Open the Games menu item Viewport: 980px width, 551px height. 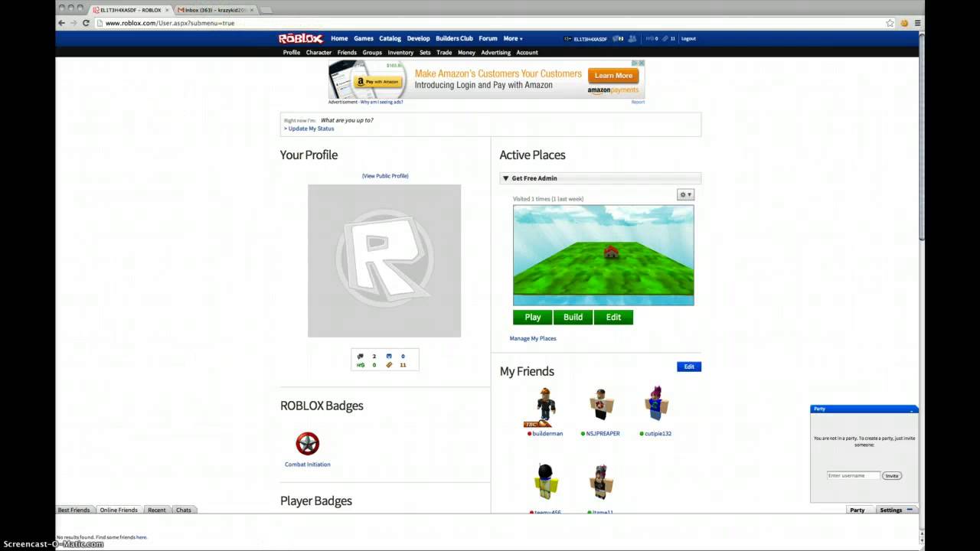(364, 38)
